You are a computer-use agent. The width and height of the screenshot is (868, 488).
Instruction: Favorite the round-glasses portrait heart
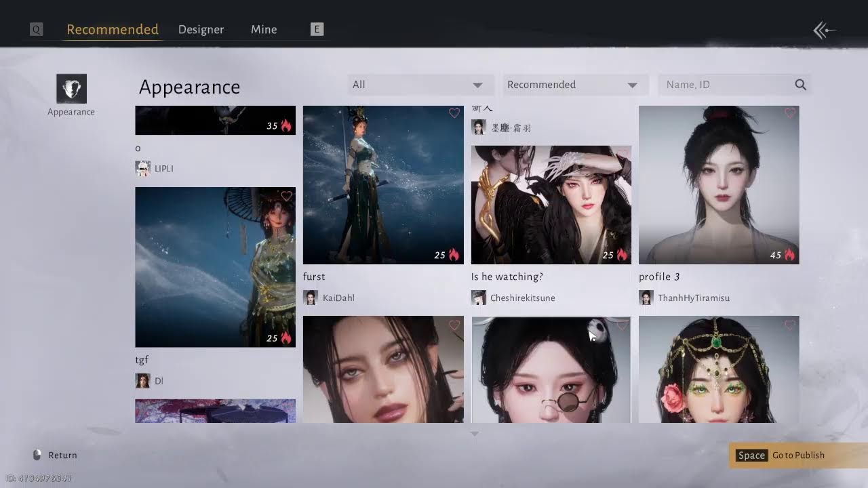tap(622, 325)
